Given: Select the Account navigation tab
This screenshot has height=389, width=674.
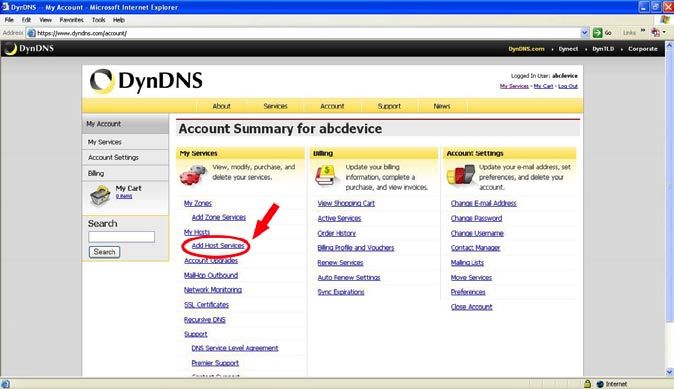Looking at the screenshot, I should [332, 106].
